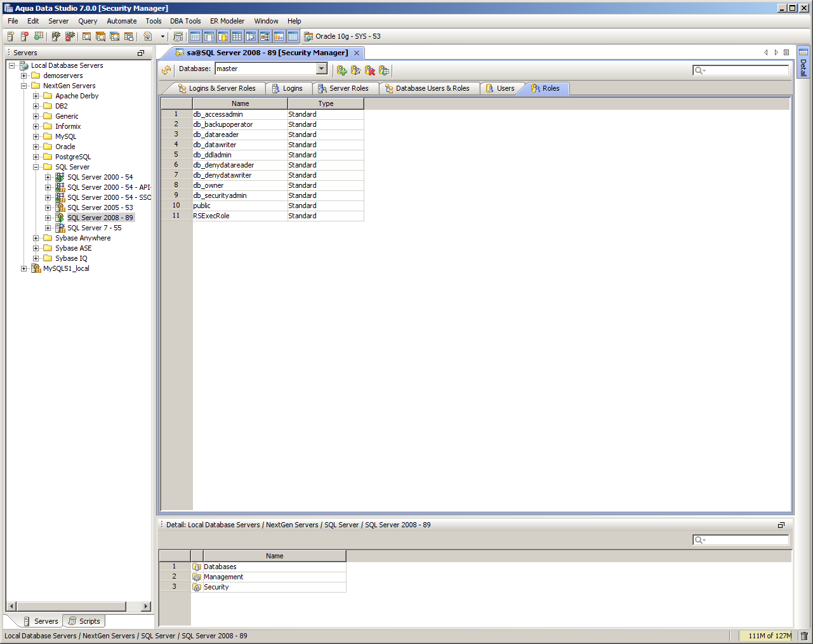The image size is (813, 644).
Task: Click the search field in the Detail panel
Action: pos(741,540)
